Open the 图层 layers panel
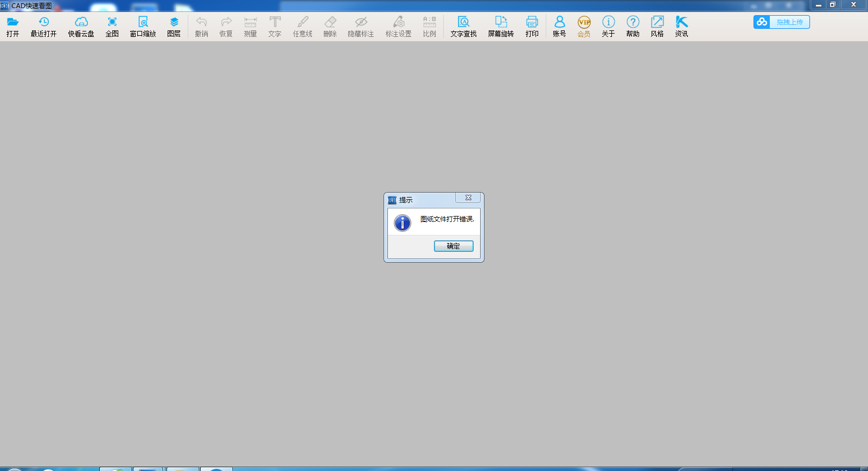The height and width of the screenshot is (471, 868). [174, 27]
